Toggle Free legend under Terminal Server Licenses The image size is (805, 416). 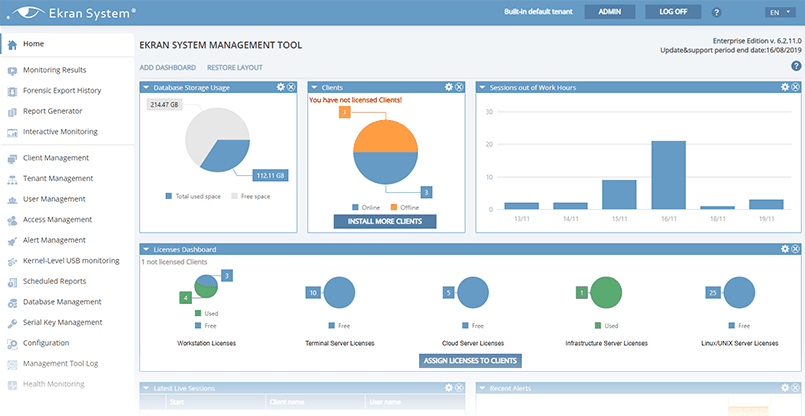point(340,326)
